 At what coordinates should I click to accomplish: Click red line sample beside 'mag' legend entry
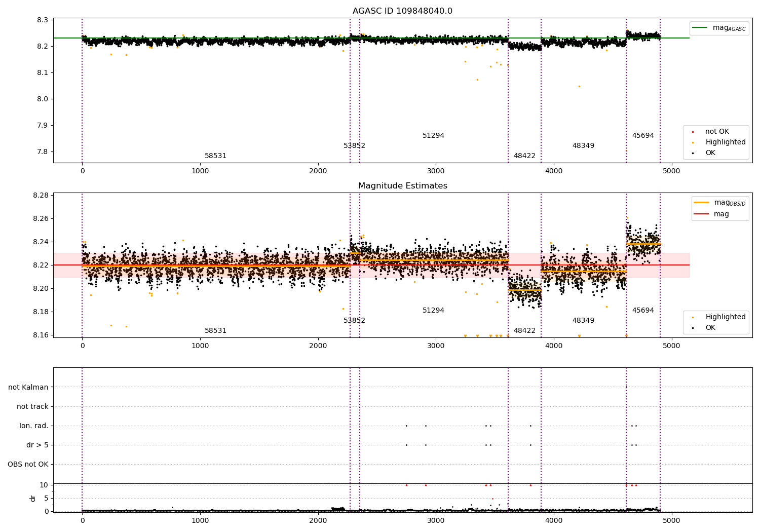(701, 214)
